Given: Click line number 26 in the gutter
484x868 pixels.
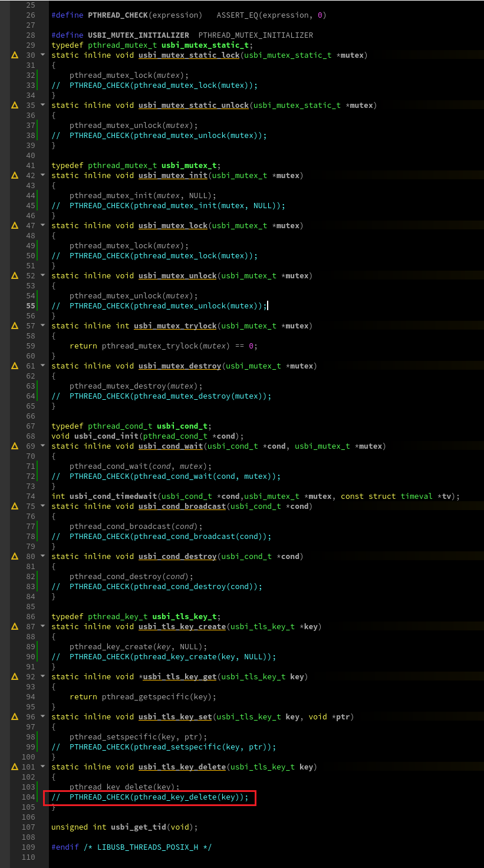Looking at the screenshot, I should [31, 15].
